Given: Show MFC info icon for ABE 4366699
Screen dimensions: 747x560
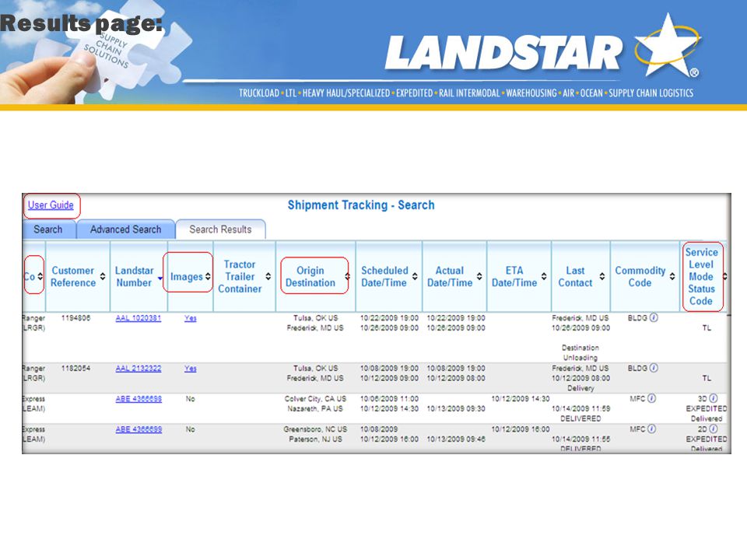Looking at the screenshot, I should click(x=652, y=429).
